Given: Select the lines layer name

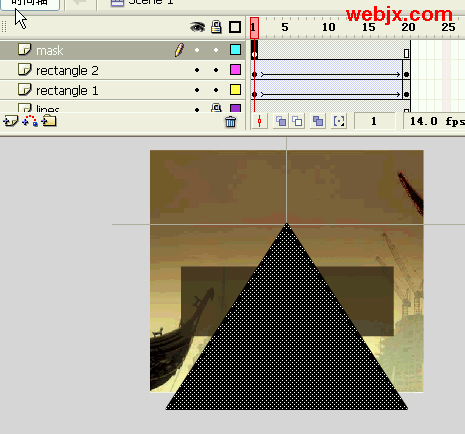Looking at the screenshot, I should tap(48, 108).
